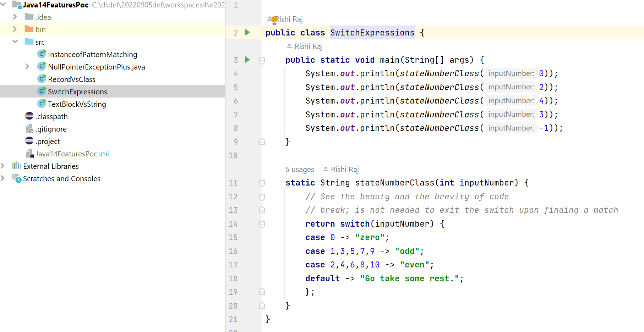Expand the .idea folder
The image size is (644, 332).
(15, 17)
